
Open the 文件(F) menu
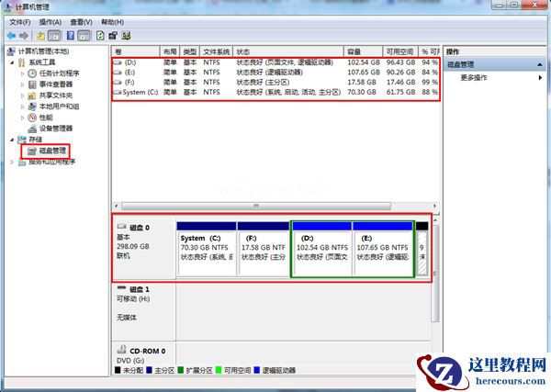[19, 22]
